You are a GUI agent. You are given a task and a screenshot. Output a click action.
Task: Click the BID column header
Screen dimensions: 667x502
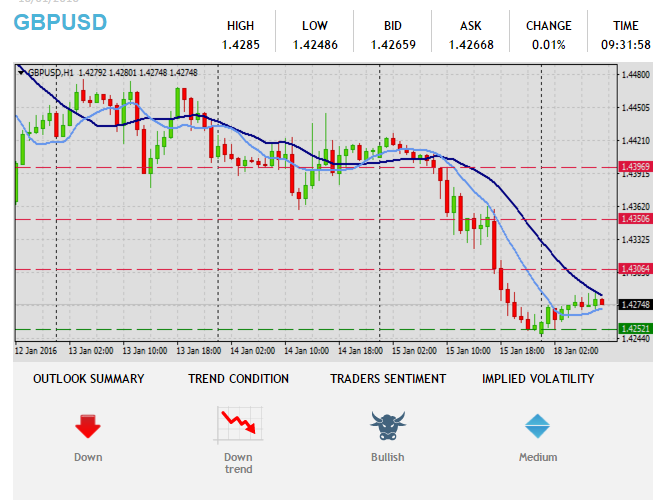tap(393, 26)
